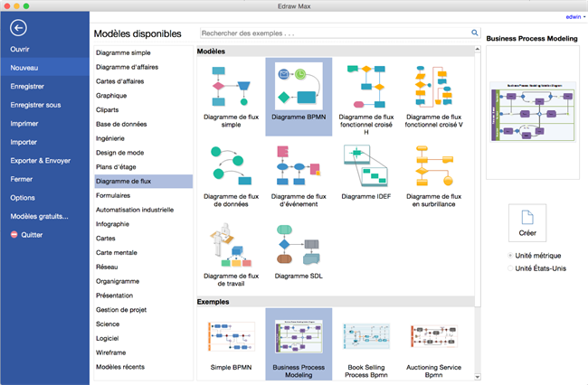The image size is (588, 385).
Task: Open Modèles gratuits link
Action: point(40,216)
